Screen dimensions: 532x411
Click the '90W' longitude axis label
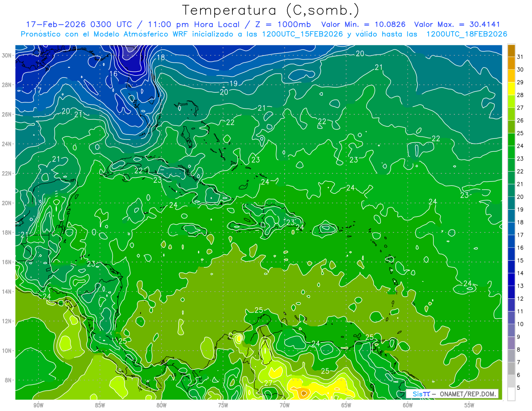(38, 405)
